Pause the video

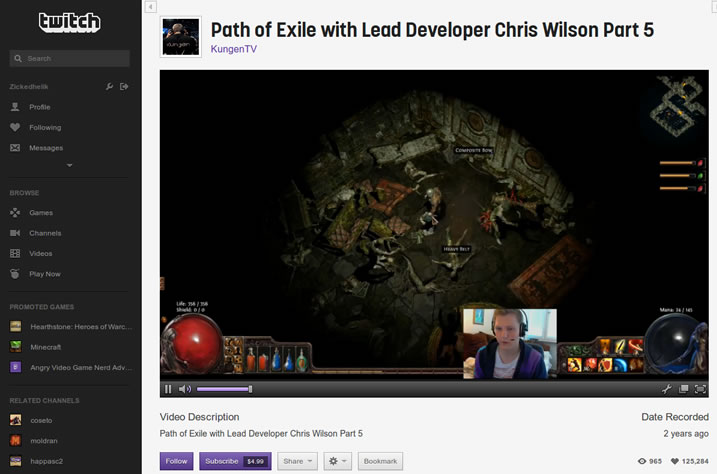click(168, 389)
